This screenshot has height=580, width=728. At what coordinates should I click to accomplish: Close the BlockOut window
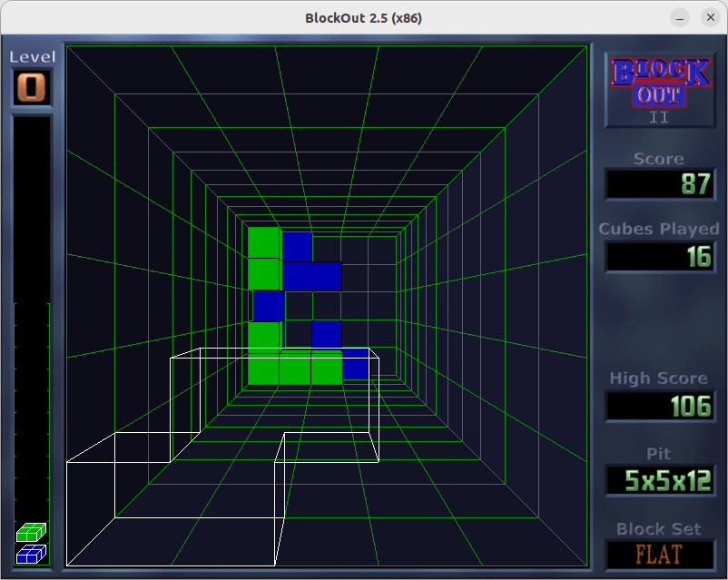tap(711, 17)
